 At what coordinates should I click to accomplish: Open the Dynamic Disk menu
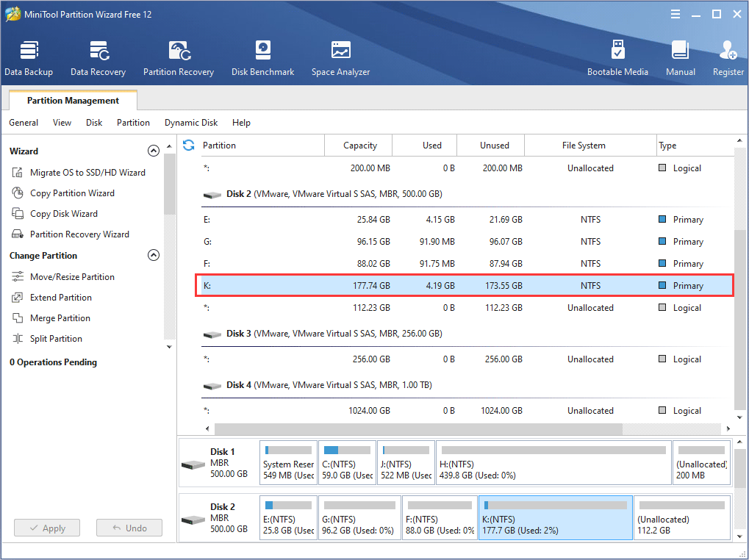190,123
